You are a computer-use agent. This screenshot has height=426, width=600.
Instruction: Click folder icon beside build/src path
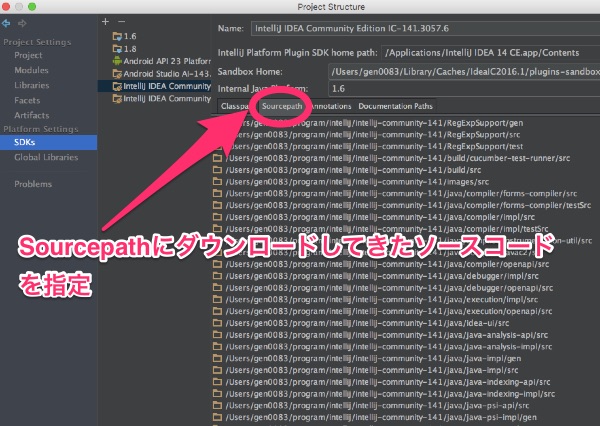217,170
